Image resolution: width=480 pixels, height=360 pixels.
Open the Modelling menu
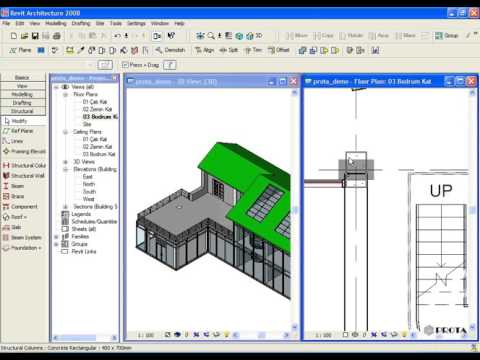click(56, 23)
